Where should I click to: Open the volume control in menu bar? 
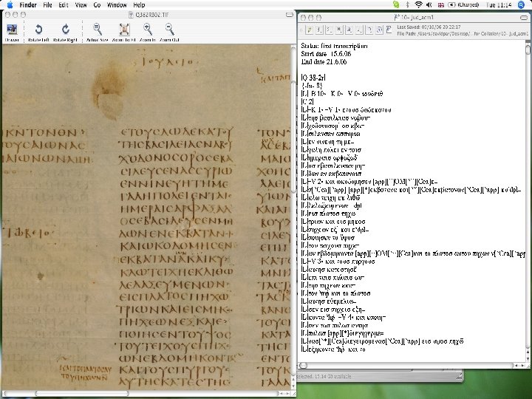click(430, 4)
